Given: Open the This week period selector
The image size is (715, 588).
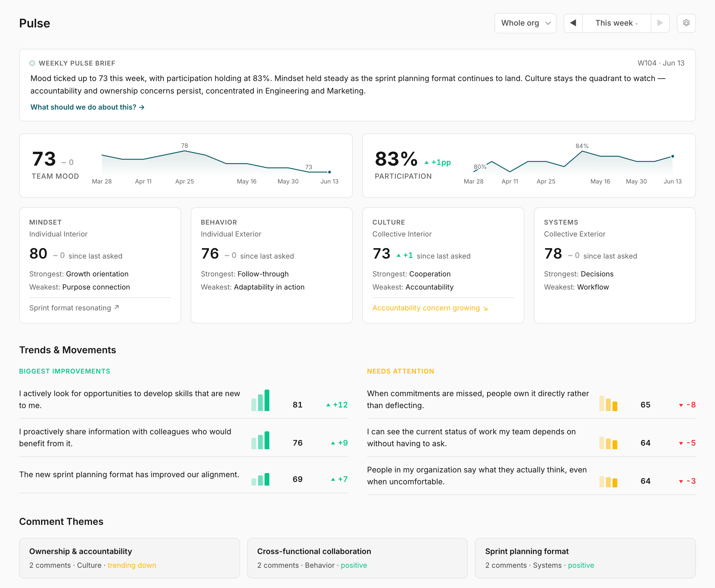Looking at the screenshot, I should (616, 23).
